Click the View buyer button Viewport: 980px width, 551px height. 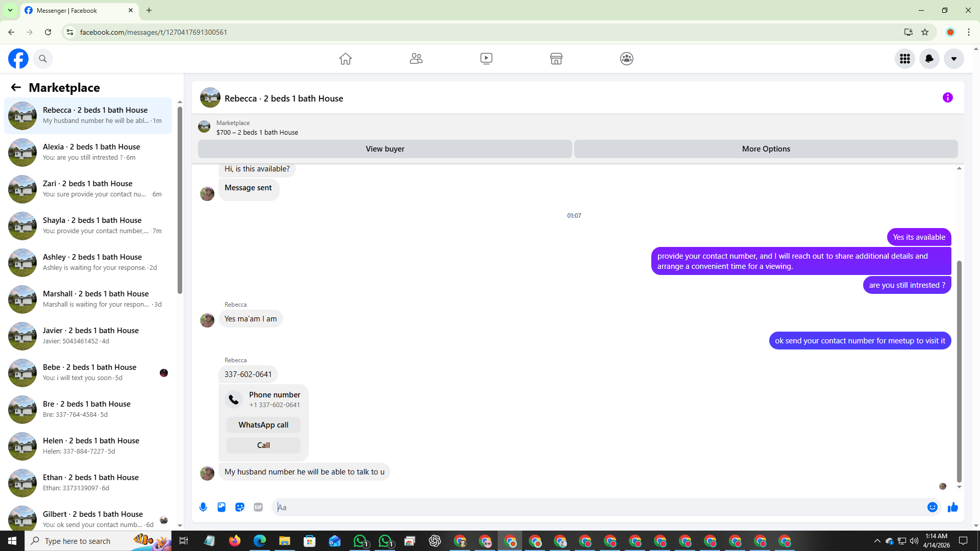(x=384, y=149)
